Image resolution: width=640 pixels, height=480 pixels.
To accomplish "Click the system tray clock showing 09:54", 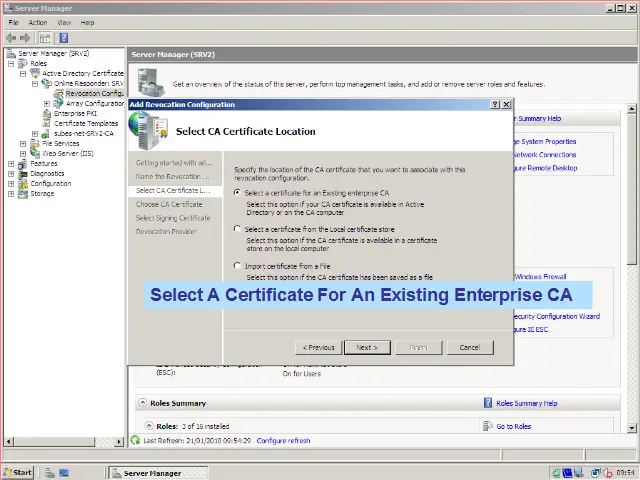I will click(625, 473).
